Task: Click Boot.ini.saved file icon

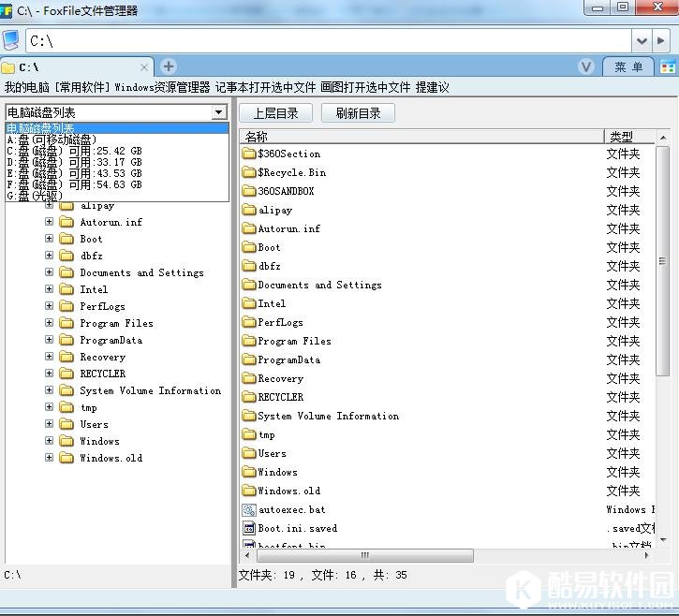Action: point(249,528)
